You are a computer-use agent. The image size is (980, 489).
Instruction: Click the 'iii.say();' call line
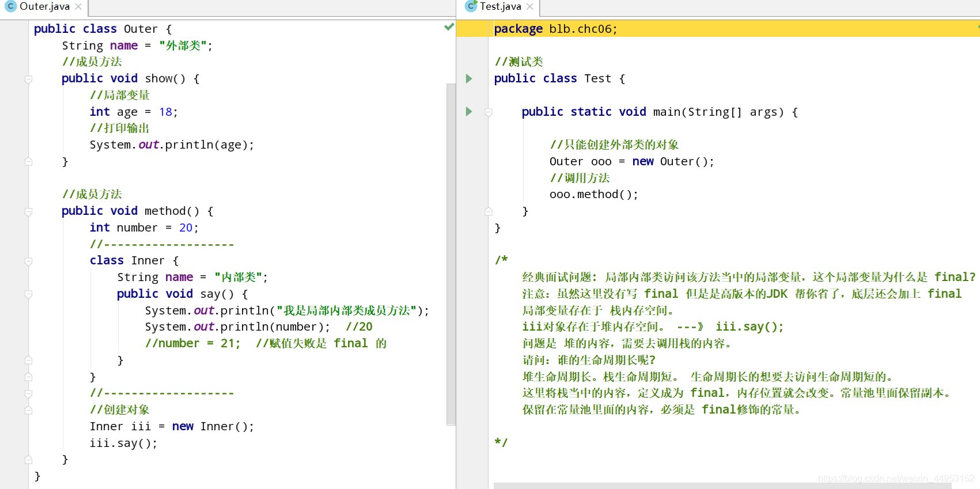pos(123,443)
